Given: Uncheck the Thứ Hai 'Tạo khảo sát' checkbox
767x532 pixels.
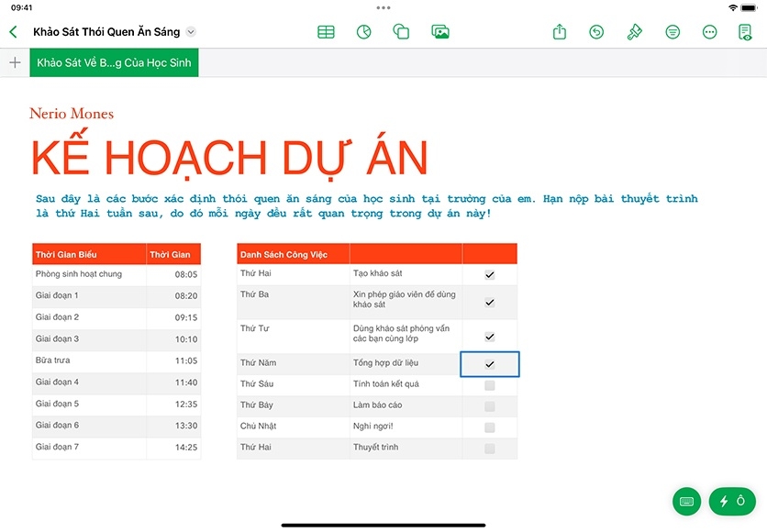Looking at the screenshot, I should point(489,274).
